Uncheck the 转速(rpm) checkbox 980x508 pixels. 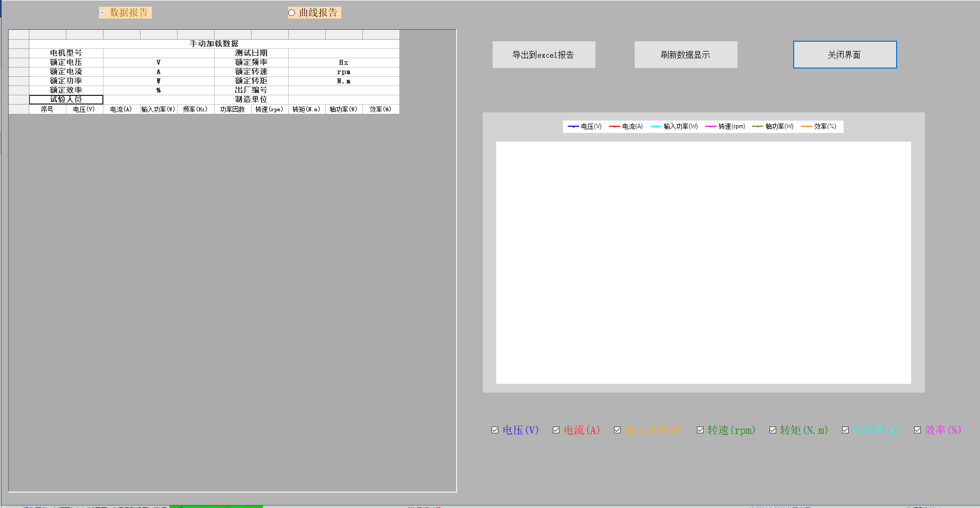tap(701, 429)
